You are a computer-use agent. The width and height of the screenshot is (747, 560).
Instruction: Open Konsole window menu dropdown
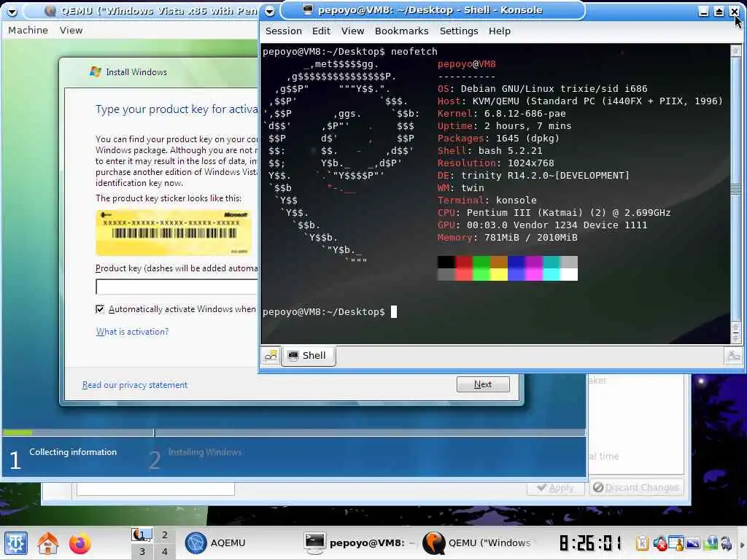(x=270, y=10)
